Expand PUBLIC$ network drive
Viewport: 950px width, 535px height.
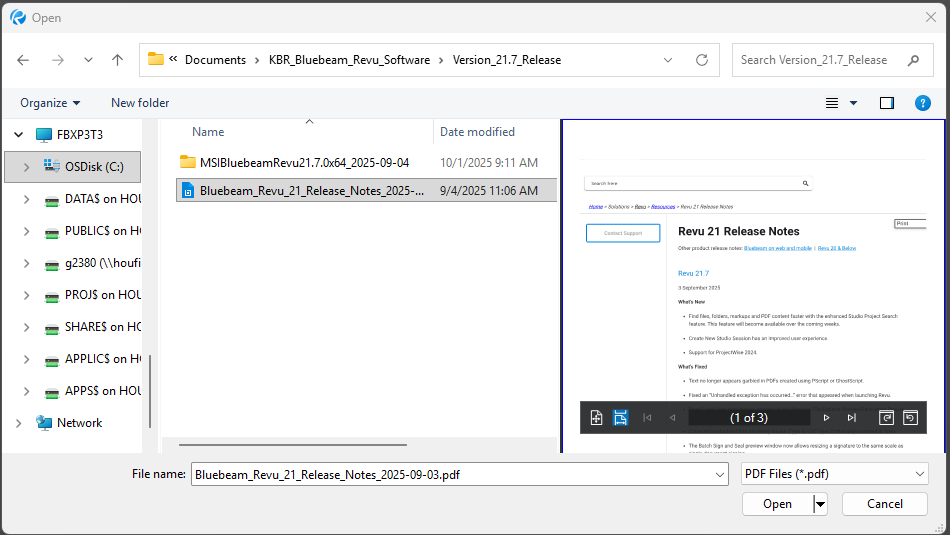pyautogui.click(x=26, y=231)
